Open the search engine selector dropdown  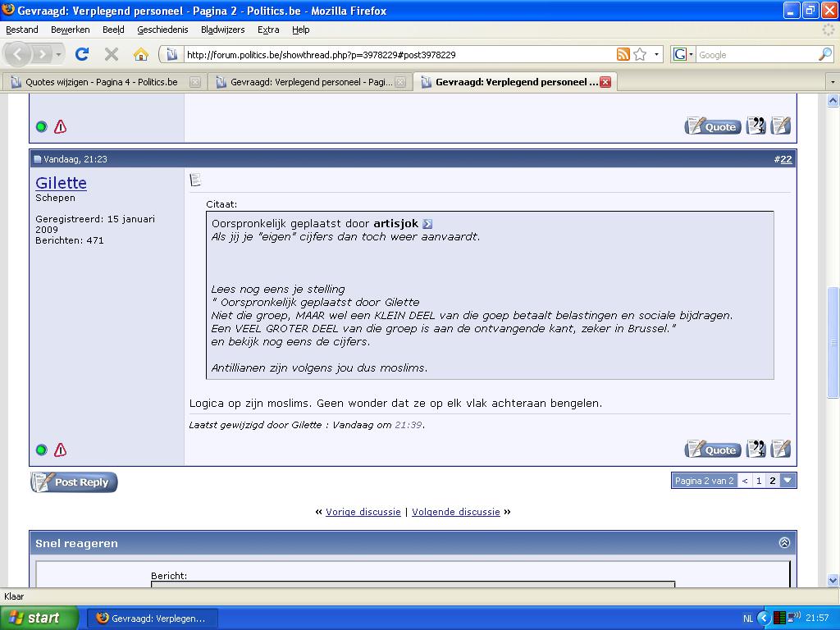tap(682, 55)
